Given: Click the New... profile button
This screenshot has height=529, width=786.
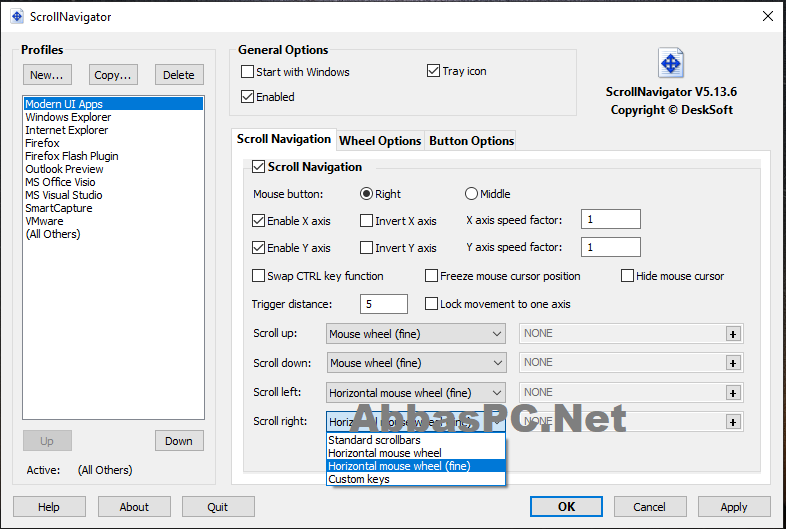Looking at the screenshot, I should click(47, 75).
